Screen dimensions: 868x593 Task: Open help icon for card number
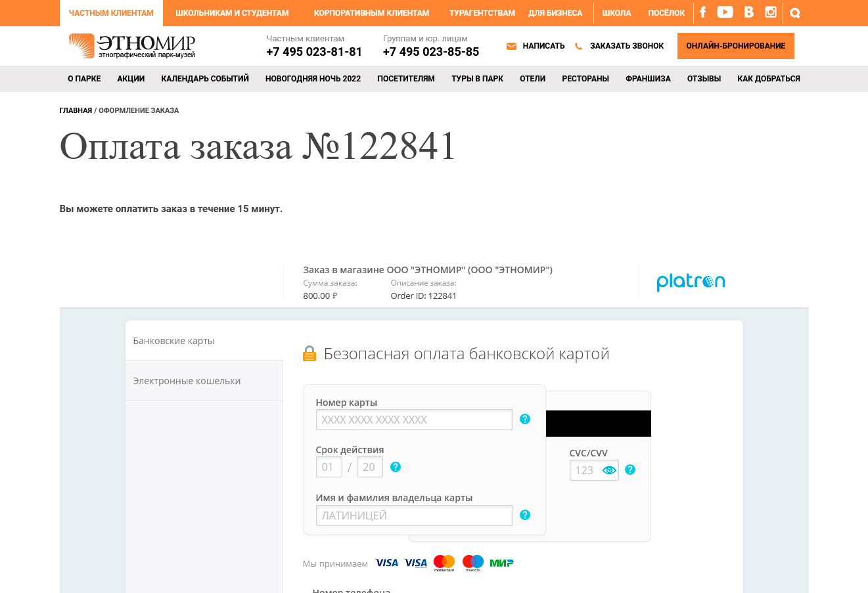(x=525, y=419)
